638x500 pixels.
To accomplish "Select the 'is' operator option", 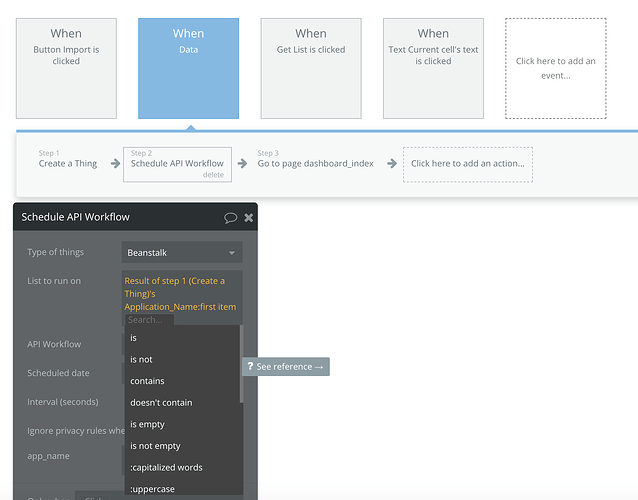I will tap(182, 338).
